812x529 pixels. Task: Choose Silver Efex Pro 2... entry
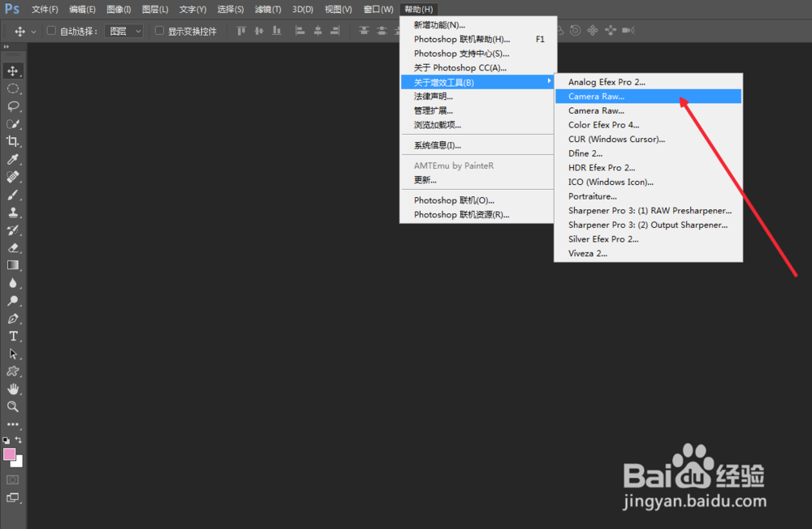click(x=648, y=239)
